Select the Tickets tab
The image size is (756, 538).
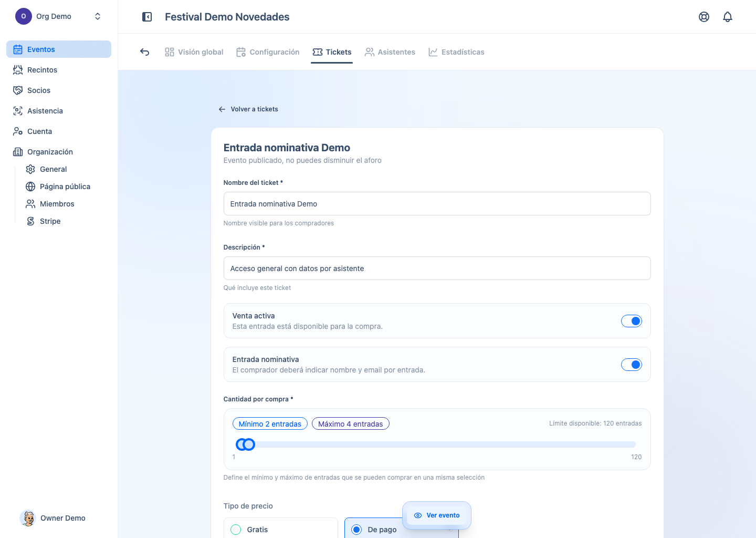point(332,52)
